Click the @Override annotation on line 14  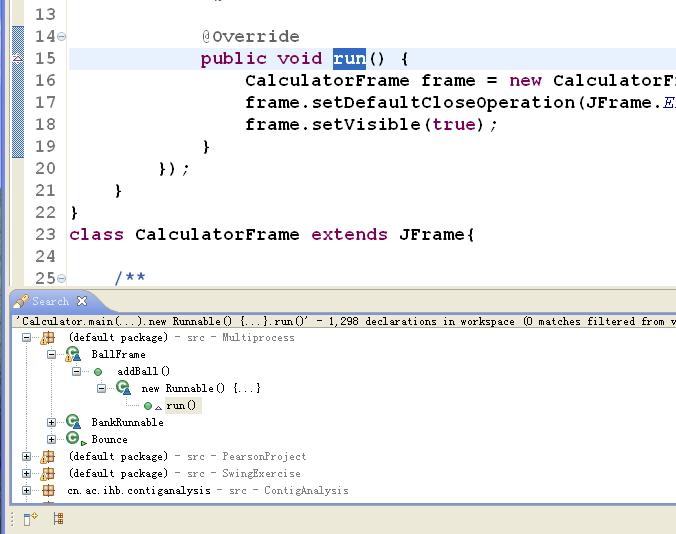pyautogui.click(x=250, y=37)
